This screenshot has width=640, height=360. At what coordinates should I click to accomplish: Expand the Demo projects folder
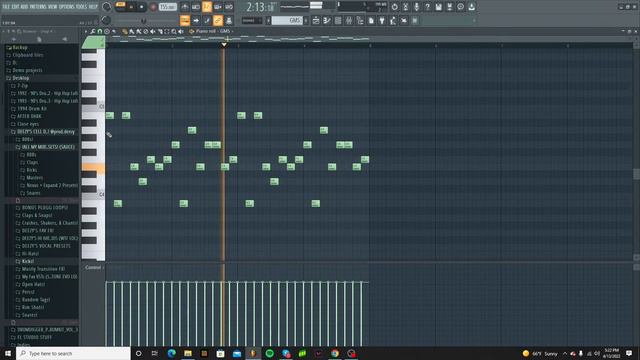coord(27,70)
